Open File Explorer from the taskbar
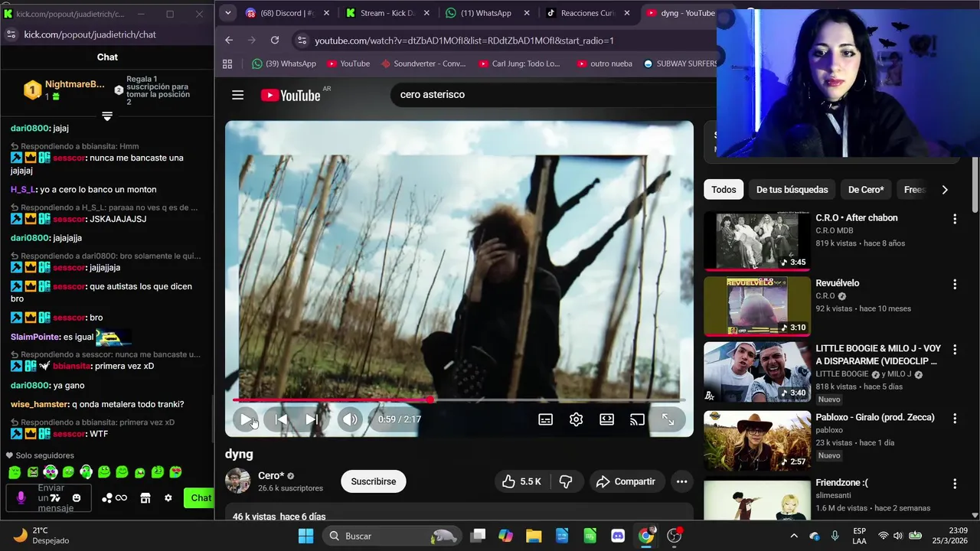The width and height of the screenshot is (980, 551). (x=534, y=536)
